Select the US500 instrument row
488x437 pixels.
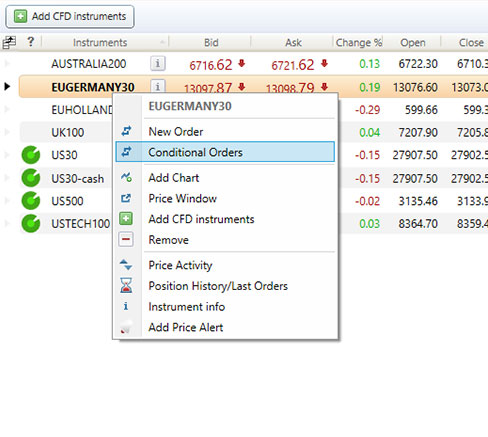coord(67,201)
